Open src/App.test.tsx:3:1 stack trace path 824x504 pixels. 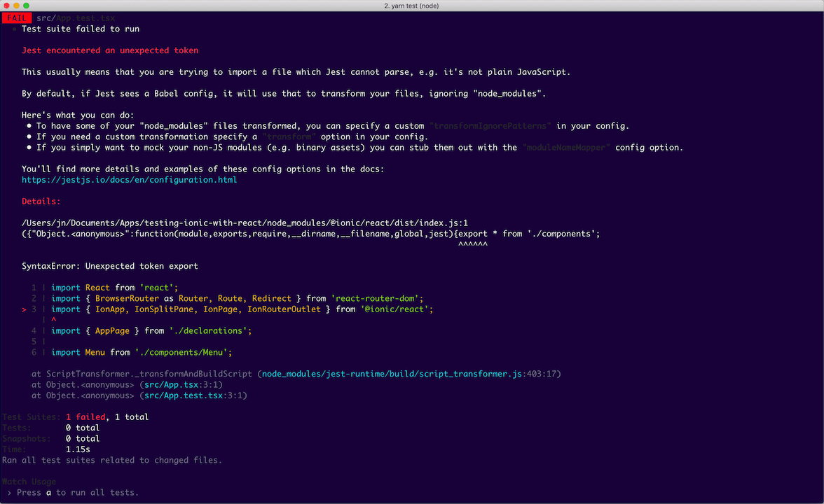(193, 395)
